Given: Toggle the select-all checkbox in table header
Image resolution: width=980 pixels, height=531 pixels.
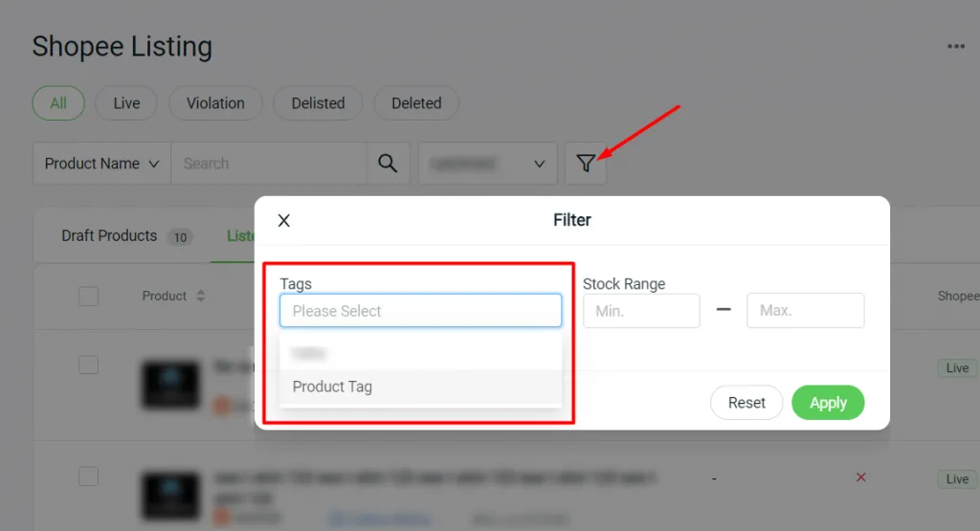Looking at the screenshot, I should point(89,297).
